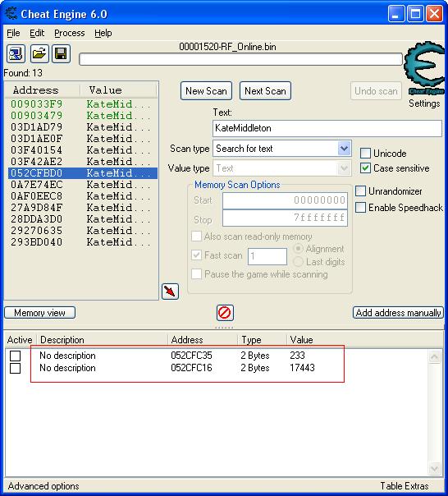Click Add address manually
Image resolution: width=448 pixels, height=496 pixels.
(x=398, y=313)
